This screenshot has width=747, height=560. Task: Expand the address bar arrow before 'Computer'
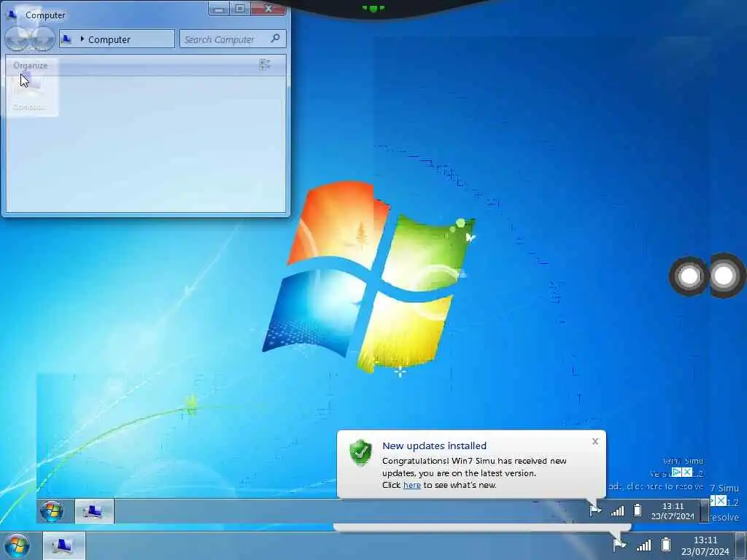(82, 39)
